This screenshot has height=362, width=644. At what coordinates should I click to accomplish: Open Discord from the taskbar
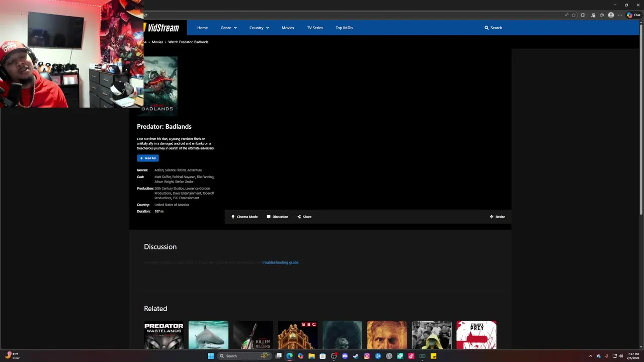pyautogui.click(x=345, y=356)
